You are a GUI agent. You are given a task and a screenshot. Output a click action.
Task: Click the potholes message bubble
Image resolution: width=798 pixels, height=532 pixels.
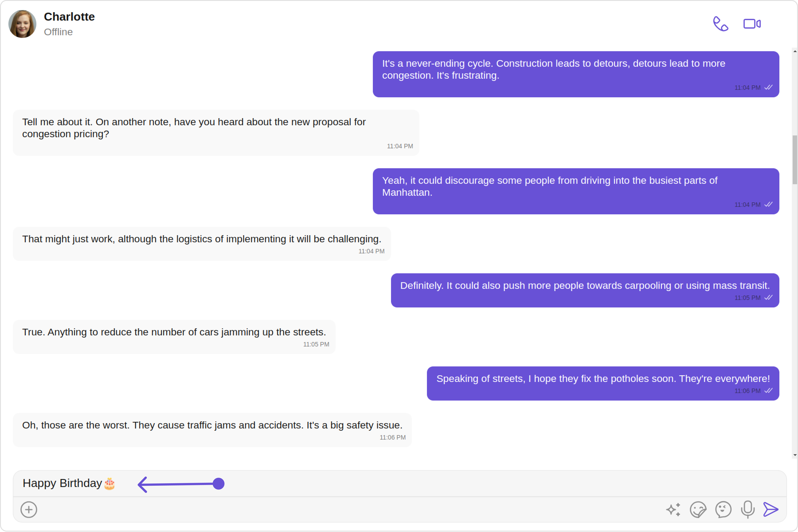602,383
